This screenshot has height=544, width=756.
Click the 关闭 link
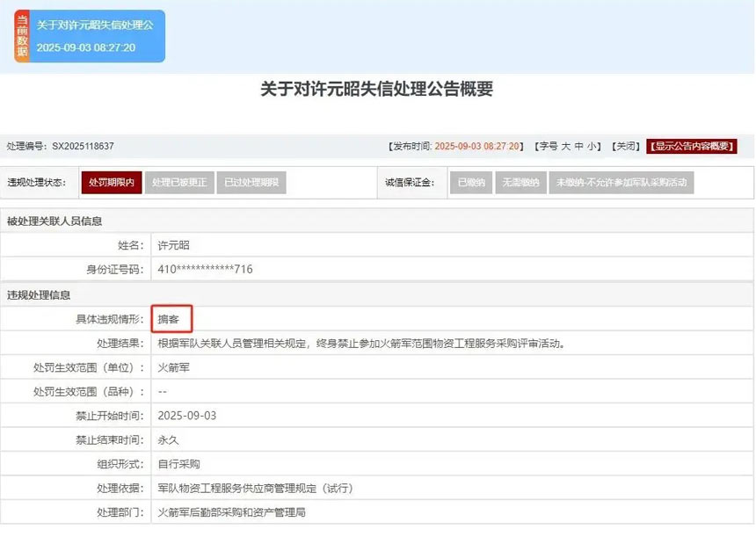tap(625, 146)
